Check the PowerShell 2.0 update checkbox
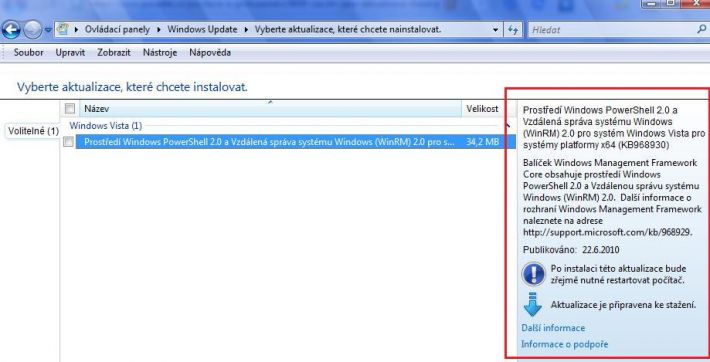 pyautogui.click(x=68, y=142)
